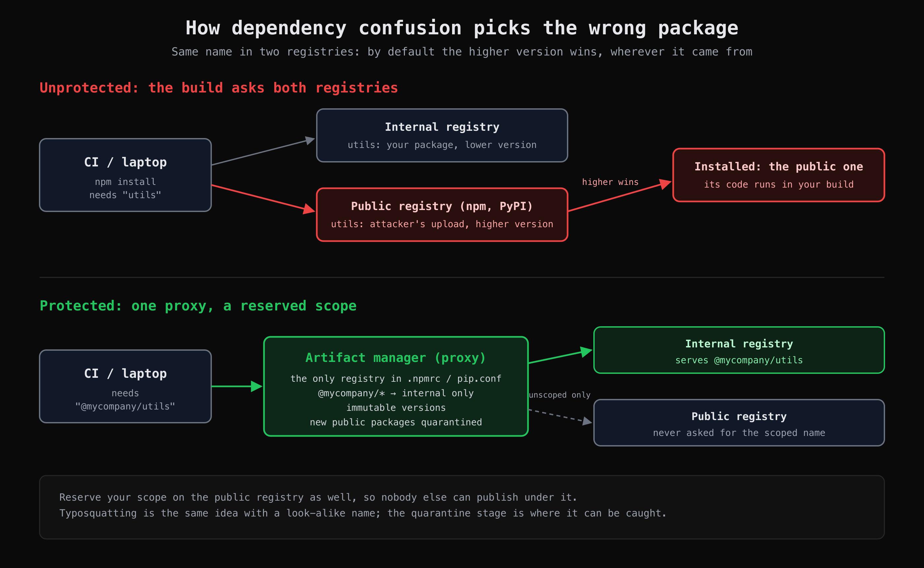This screenshot has width=924, height=568.
Task: Click 'utils: attacker's upload, higher version'
Action: 442,224
